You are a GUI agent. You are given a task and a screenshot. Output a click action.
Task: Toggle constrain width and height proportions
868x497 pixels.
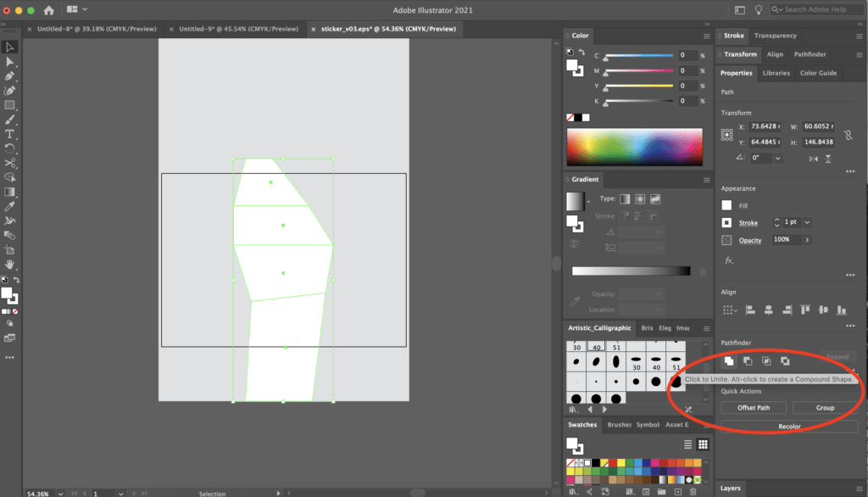[x=848, y=135]
